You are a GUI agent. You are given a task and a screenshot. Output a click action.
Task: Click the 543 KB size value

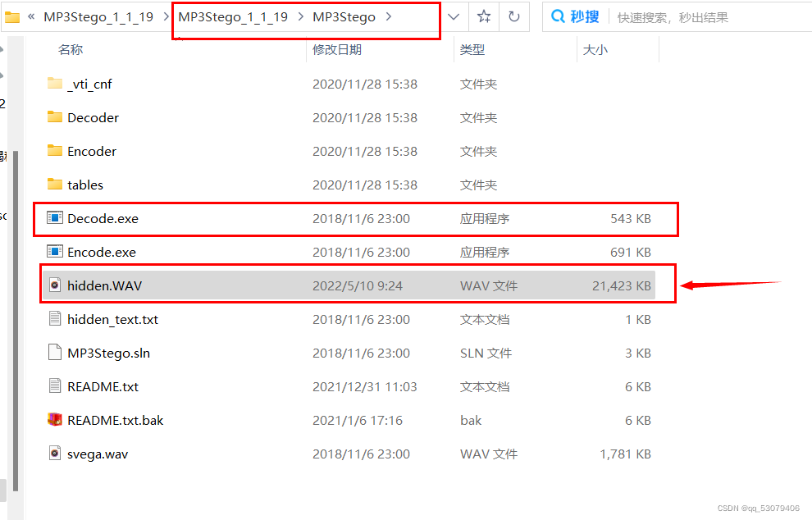pyautogui.click(x=631, y=218)
